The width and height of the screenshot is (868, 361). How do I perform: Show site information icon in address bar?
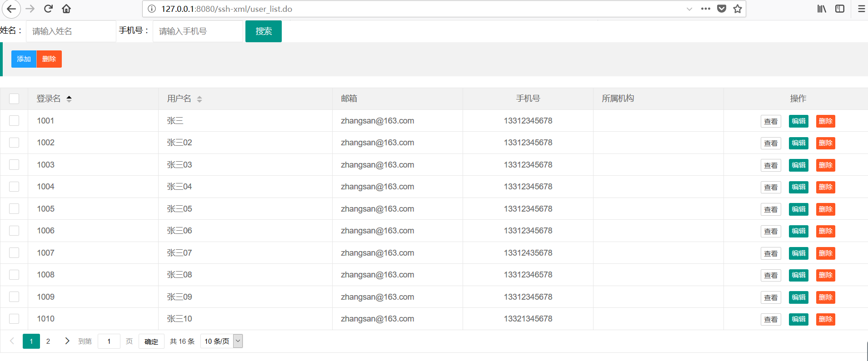[152, 9]
